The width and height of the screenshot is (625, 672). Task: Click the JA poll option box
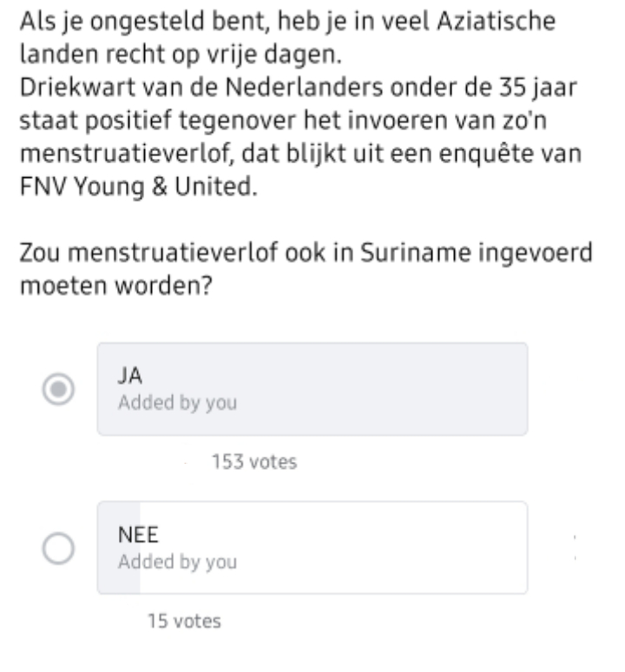[312, 389]
